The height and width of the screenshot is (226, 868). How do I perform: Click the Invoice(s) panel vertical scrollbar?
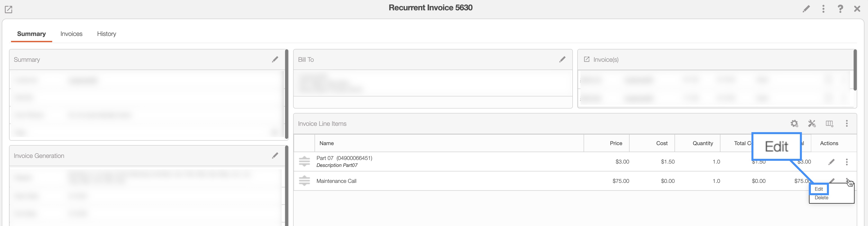click(855, 71)
